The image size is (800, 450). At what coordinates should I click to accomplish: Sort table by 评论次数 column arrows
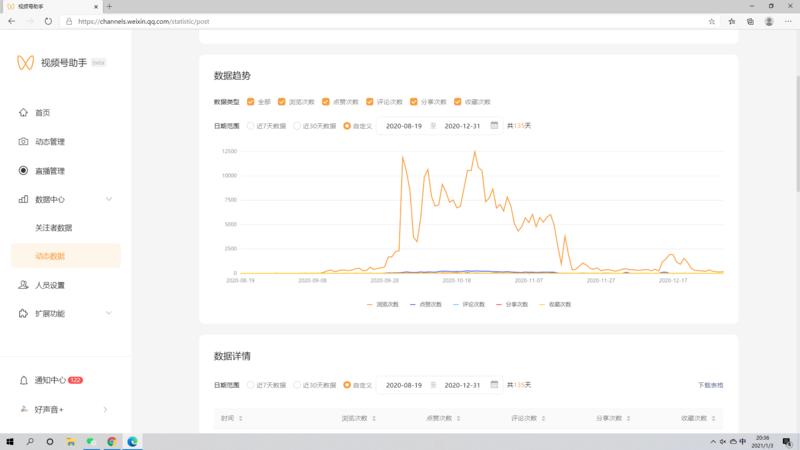pos(543,418)
